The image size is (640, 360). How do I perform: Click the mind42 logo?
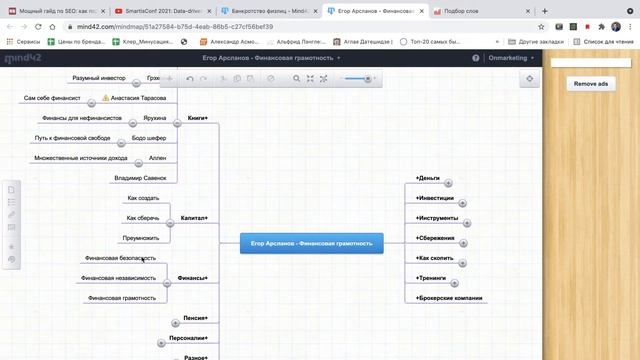tap(23, 58)
